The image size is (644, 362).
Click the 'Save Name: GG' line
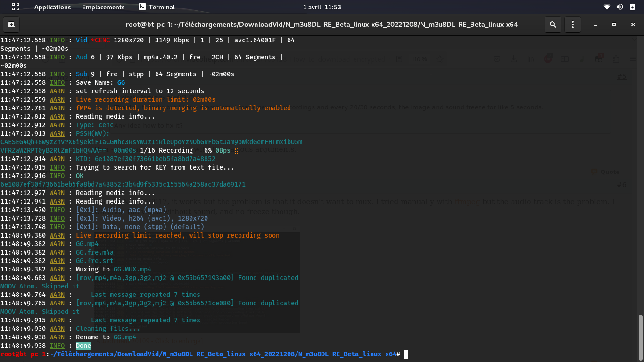[100, 82]
